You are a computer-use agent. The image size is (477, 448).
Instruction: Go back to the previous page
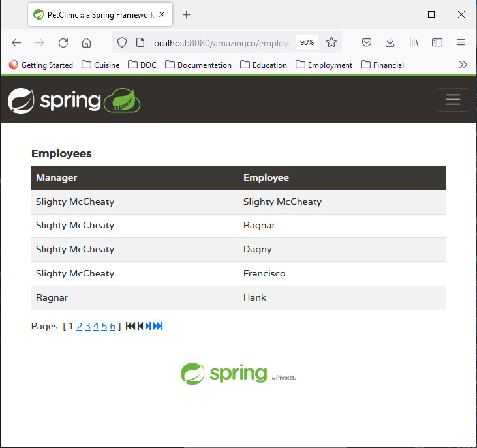[16, 43]
